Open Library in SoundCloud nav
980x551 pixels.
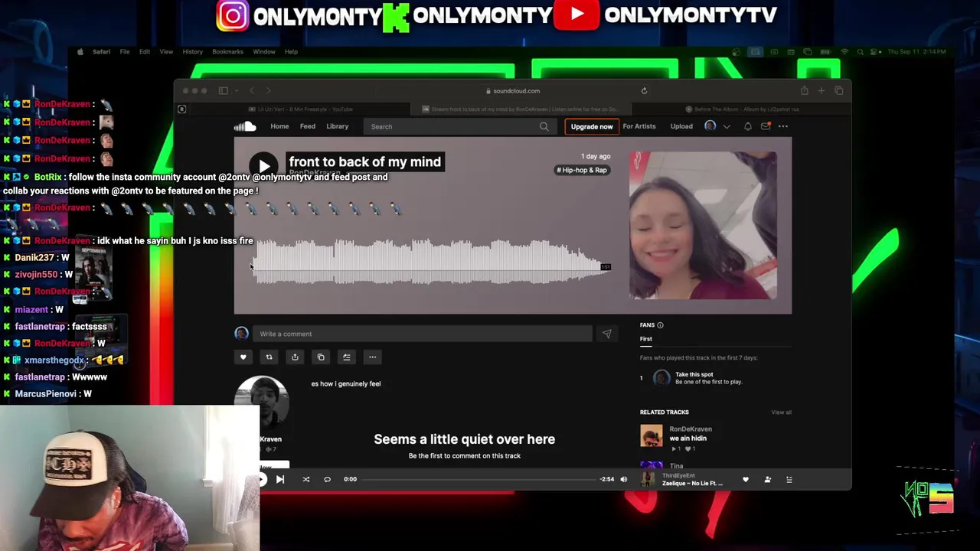(337, 126)
